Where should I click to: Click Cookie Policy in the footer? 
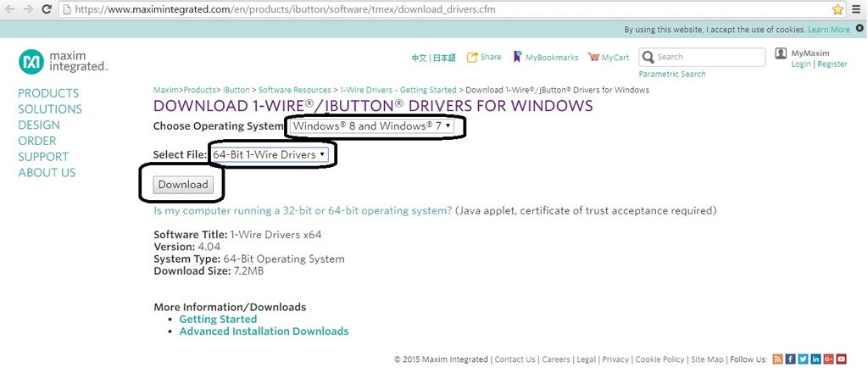(659, 359)
